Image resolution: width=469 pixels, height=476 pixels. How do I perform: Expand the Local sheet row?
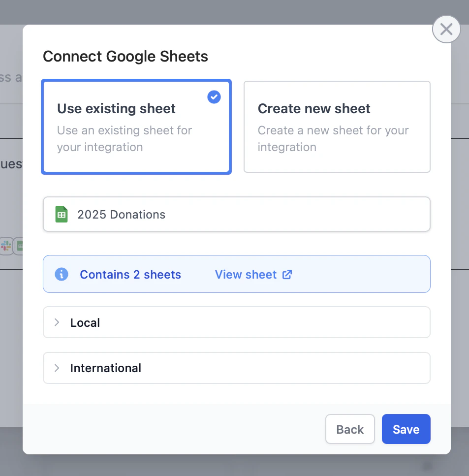coord(237,322)
